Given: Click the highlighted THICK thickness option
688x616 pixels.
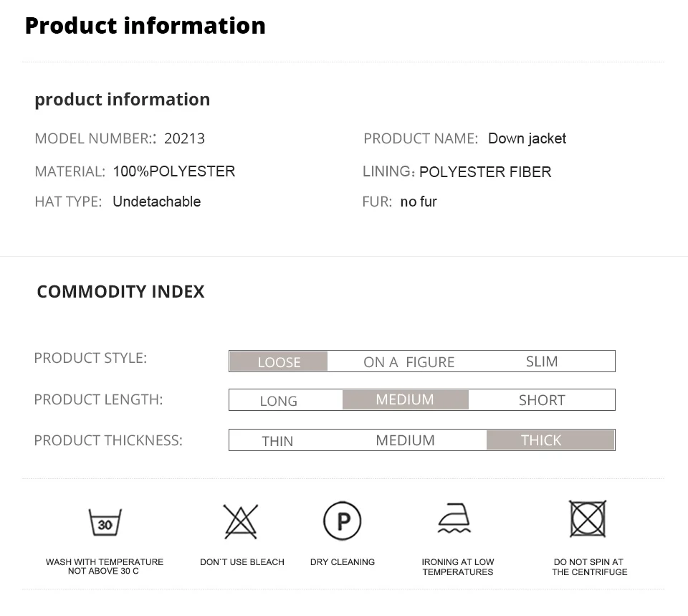Looking at the screenshot, I should pyautogui.click(x=550, y=440).
